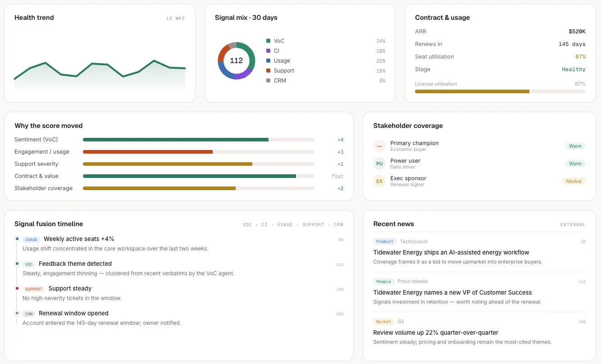Viewport: 601px width, 364px height.
Task: Select the Primary champion avatar icon
Action: (x=379, y=146)
